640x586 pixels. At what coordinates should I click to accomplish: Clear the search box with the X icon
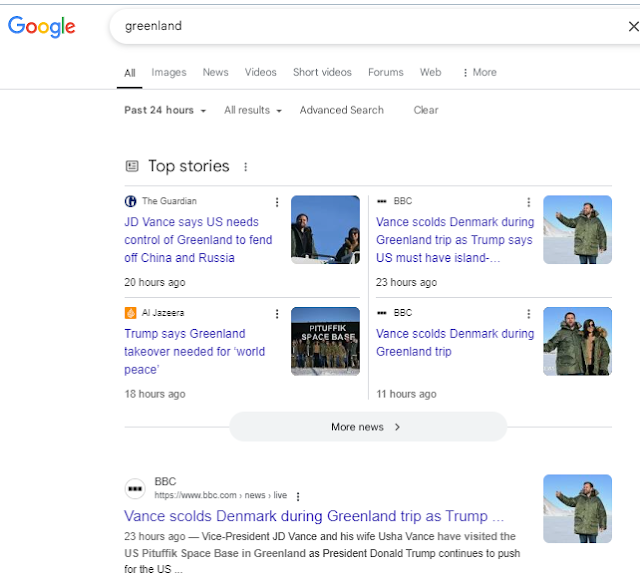633,27
